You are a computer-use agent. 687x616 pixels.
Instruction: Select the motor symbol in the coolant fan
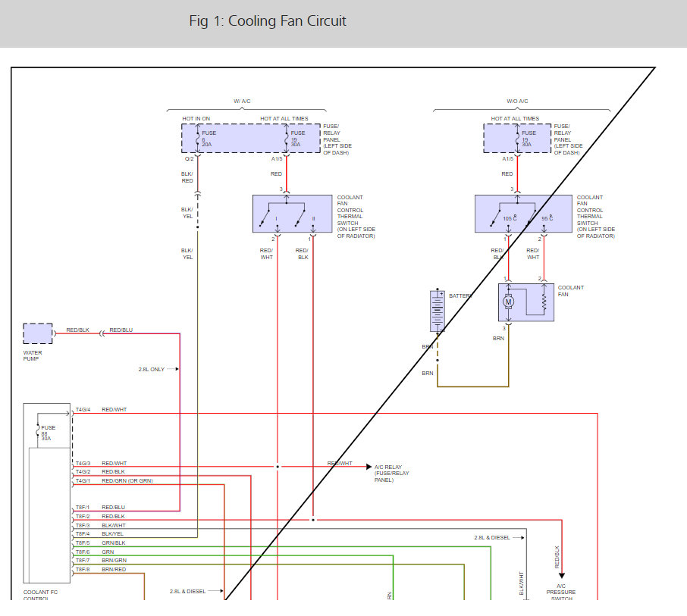click(x=508, y=302)
